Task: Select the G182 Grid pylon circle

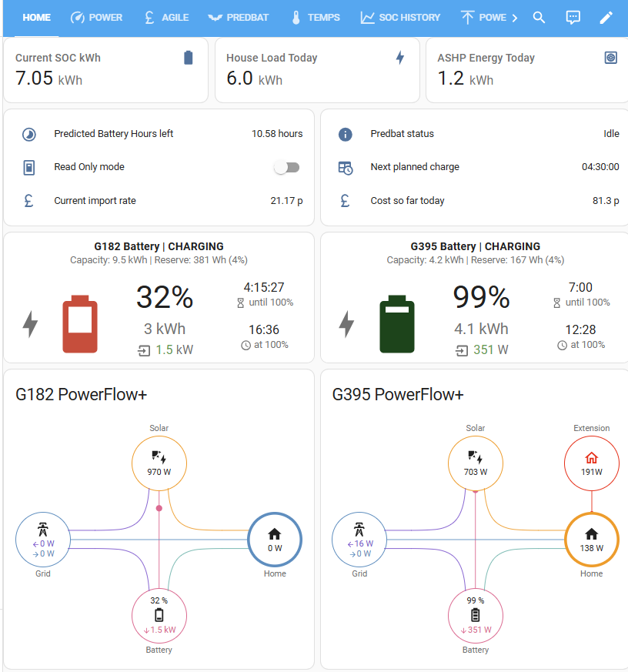Action: pos(43,540)
